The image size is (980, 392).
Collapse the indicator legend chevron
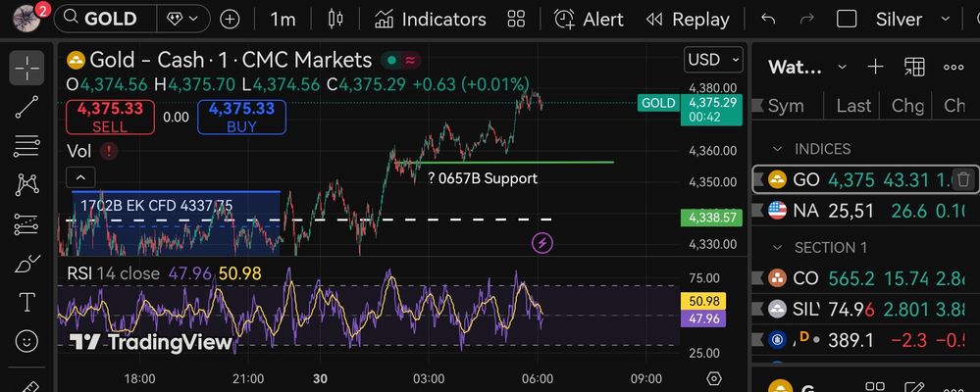(81, 178)
